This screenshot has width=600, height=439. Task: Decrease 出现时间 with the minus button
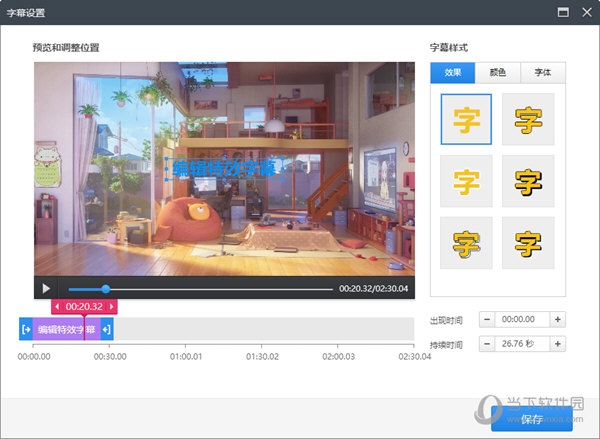coord(487,319)
